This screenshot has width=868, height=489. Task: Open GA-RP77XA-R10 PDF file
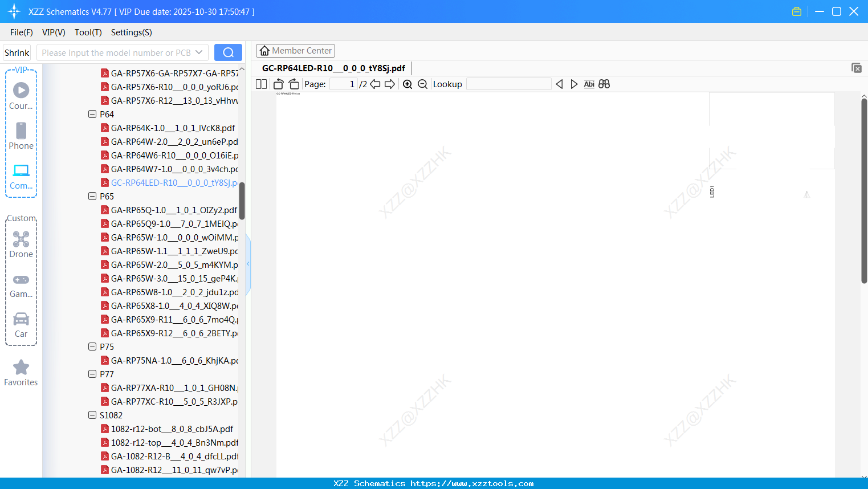[x=174, y=388]
